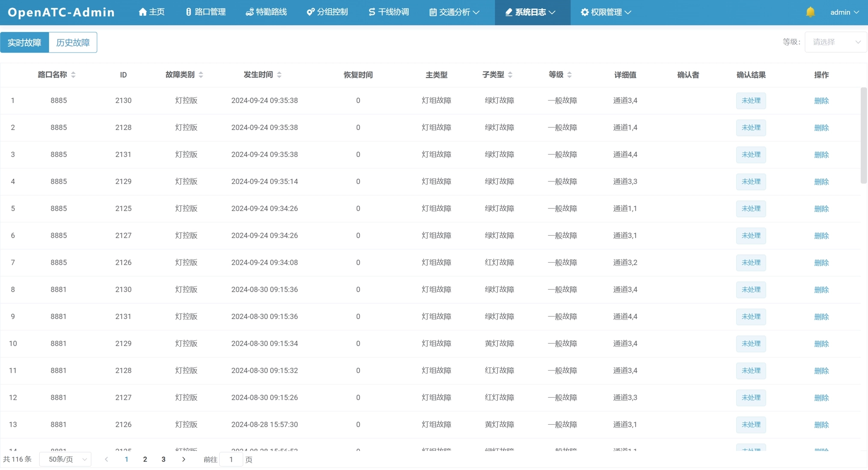The image size is (868, 470).
Task: Click the 干线协调 S-shaped icon
Action: tap(372, 12)
